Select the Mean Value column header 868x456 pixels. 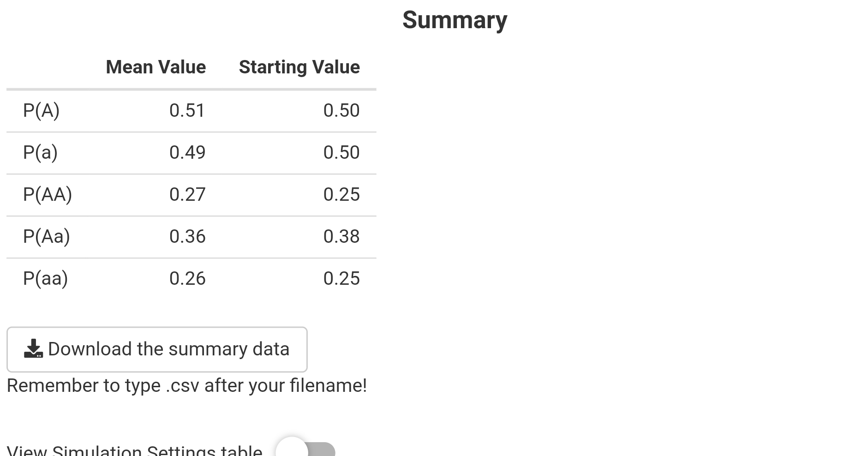[x=156, y=67]
